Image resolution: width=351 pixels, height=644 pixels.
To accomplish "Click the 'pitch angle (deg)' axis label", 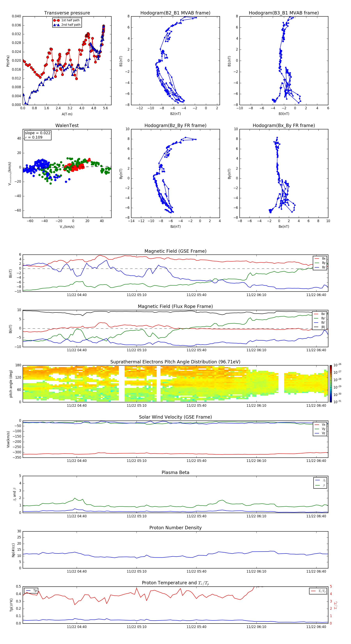I will click(11, 384).
